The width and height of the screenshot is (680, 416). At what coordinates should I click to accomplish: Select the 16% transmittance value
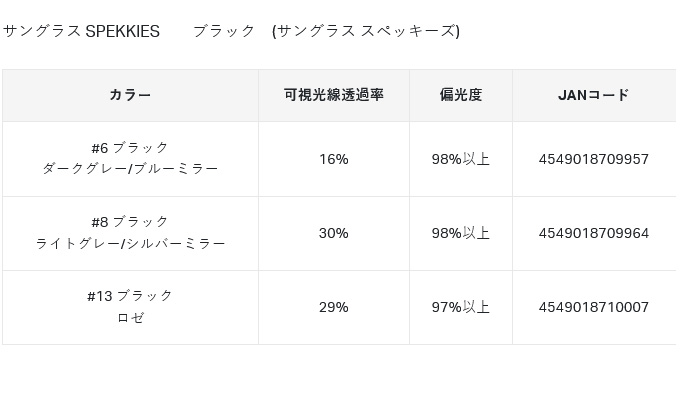pos(333,159)
